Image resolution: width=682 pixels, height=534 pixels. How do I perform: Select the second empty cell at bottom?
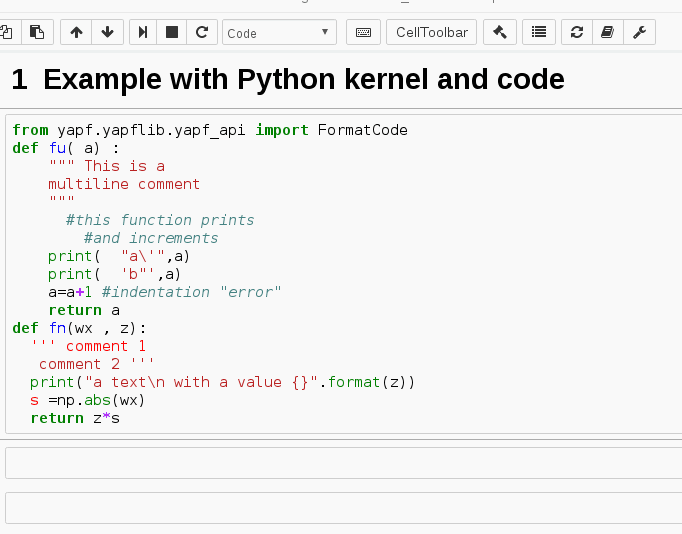tap(340, 508)
